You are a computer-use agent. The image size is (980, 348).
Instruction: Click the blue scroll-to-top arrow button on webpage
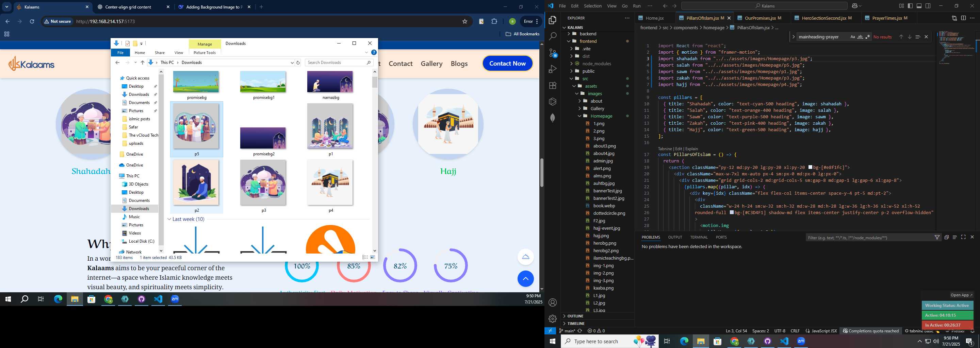pyautogui.click(x=525, y=278)
